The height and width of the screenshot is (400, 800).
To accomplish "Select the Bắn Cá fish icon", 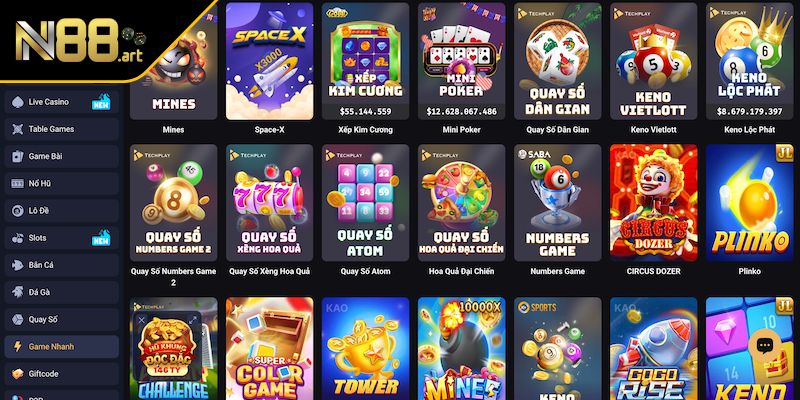I will pyautogui.click(x=18, y=265).
